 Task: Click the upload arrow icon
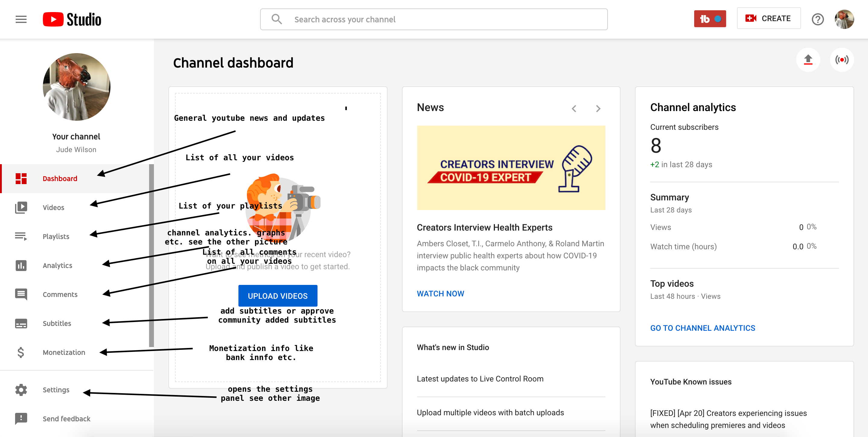point(808,60)
